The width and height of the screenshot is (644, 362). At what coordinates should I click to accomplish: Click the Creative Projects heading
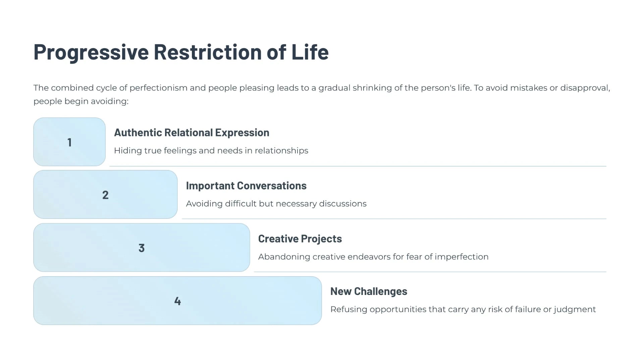(x=300, y=238)
